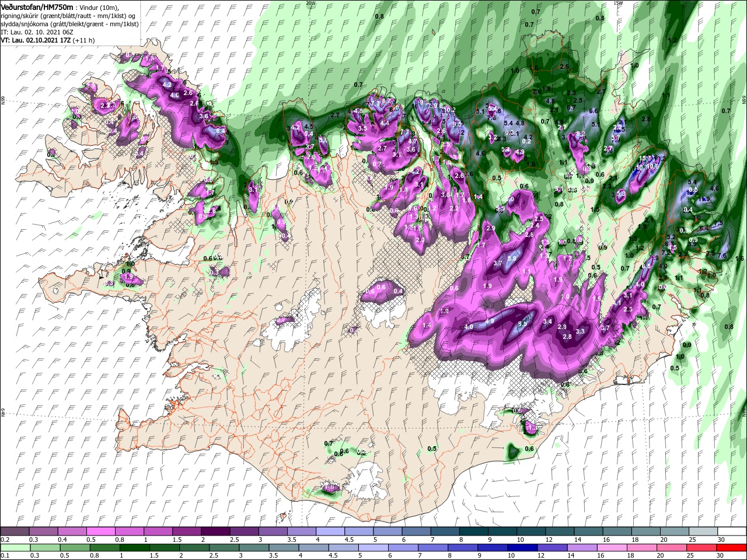Click the 'IT: Lau. 02. 10. 2021 06Z' line
This screenshot has width=747, height=560.
tap(37, 32)
